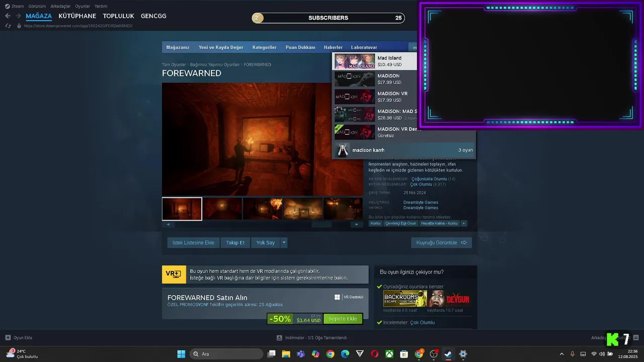Open File Explorer from the taskbar
The width and height of the screenshot is (644, 362).
[286, 354]
